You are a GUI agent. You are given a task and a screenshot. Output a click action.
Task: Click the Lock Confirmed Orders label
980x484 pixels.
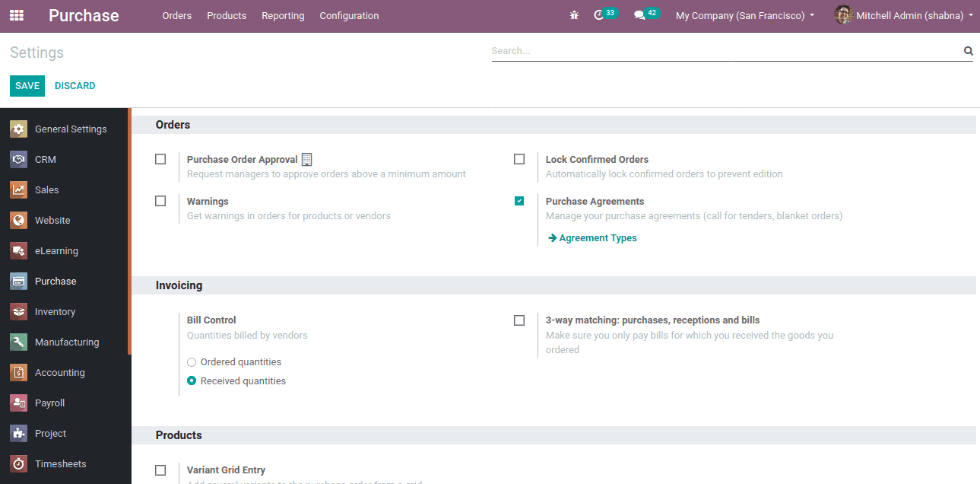[x=597, y=160]
